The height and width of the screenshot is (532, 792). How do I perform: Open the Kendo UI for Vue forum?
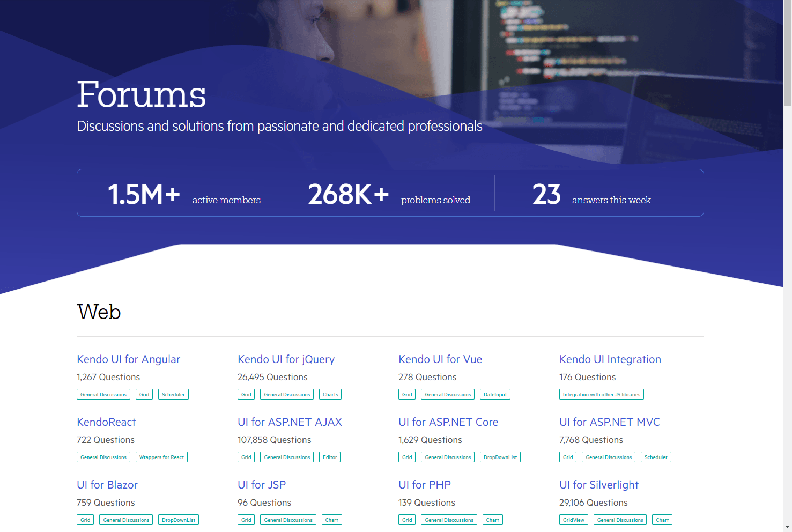(x=440, y=359)
